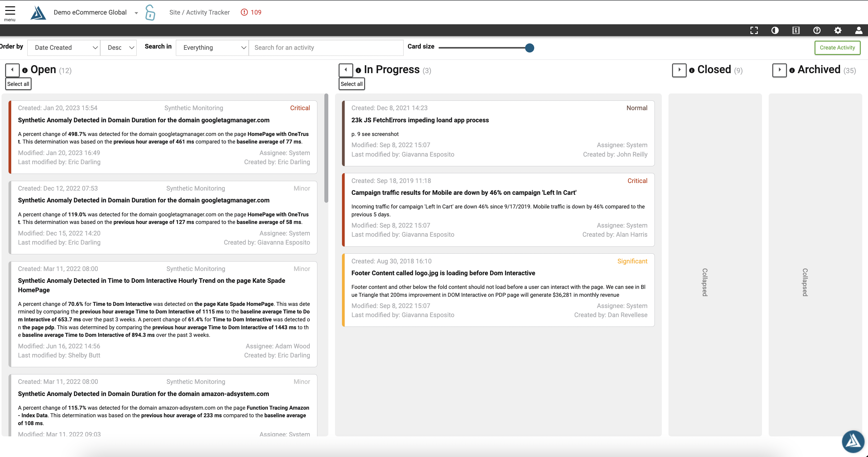Open the Footer Content logo.jpg card
The image size is (868, 457).
tap(498, 290)
